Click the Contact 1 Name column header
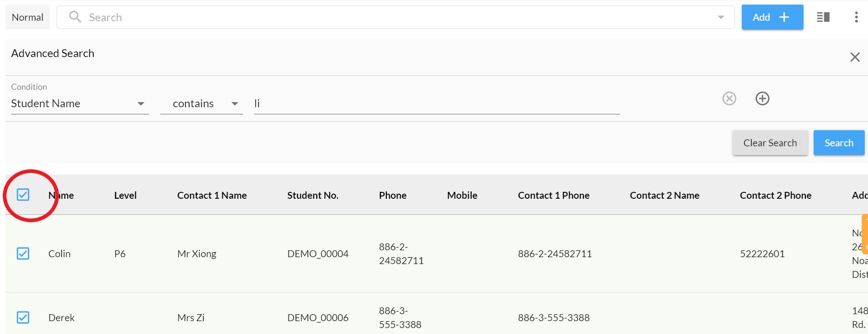The width and height of the screenshot is (868, 334). [212, 196]
